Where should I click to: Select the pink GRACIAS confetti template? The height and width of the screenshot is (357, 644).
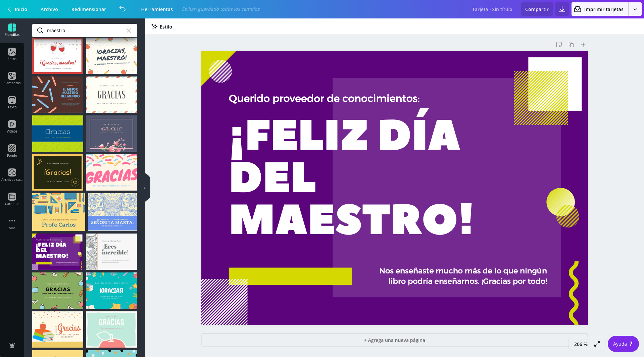click(x=111, y=172)
